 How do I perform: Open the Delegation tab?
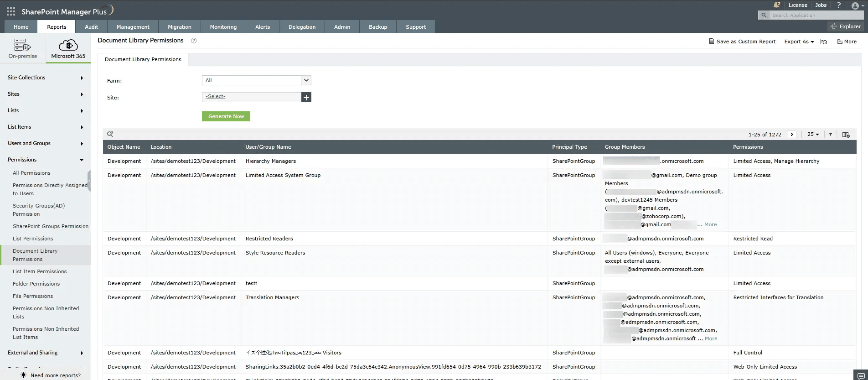pos(302,27)
